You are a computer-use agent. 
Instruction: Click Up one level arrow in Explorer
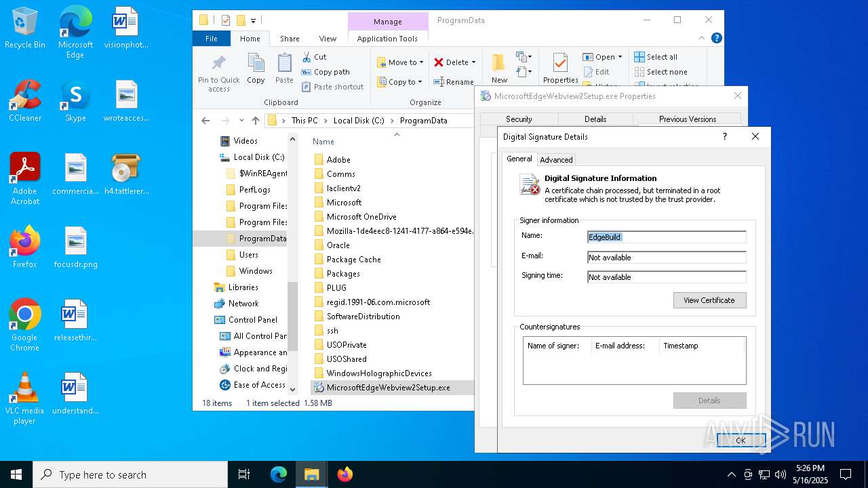(x=255, y=121)
